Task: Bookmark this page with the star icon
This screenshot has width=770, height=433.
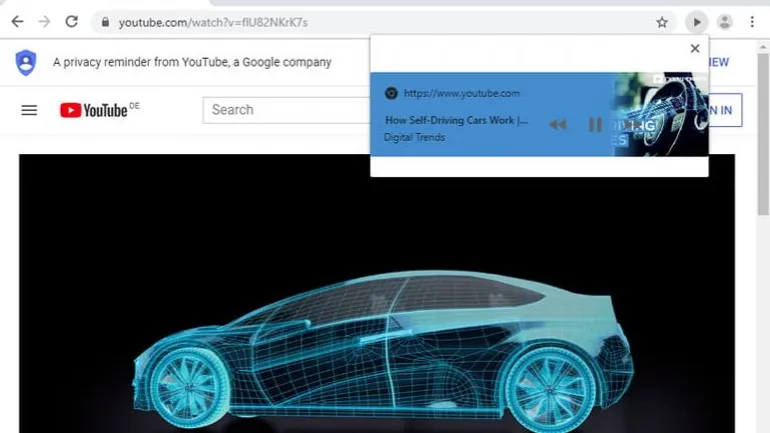Action: coord(662,22)
